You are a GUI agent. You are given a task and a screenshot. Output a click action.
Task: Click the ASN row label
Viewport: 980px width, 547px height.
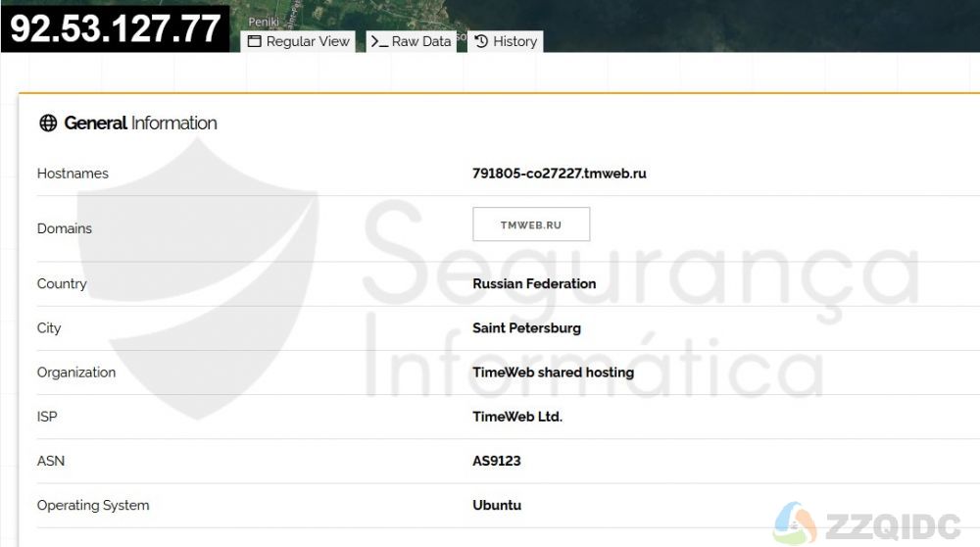click(51, 461)
